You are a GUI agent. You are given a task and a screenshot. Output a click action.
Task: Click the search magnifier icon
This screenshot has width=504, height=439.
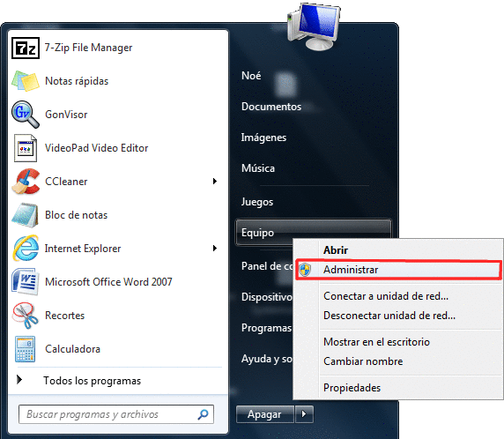click(203, 414)
